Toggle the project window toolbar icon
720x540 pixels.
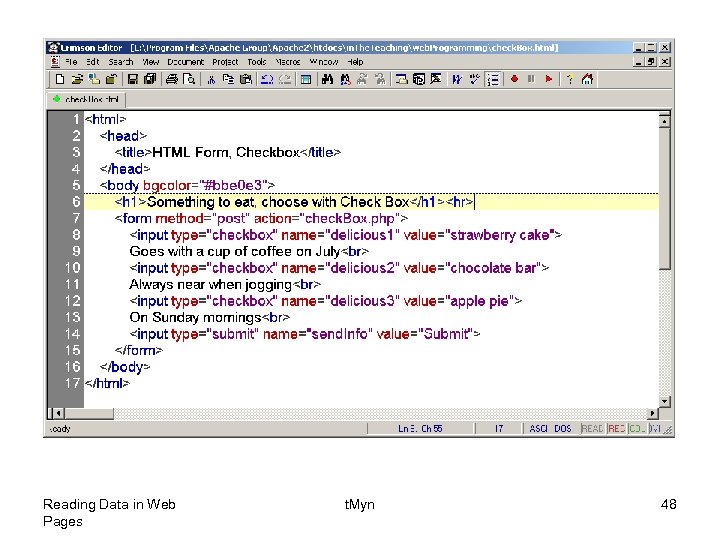[401, 79]
